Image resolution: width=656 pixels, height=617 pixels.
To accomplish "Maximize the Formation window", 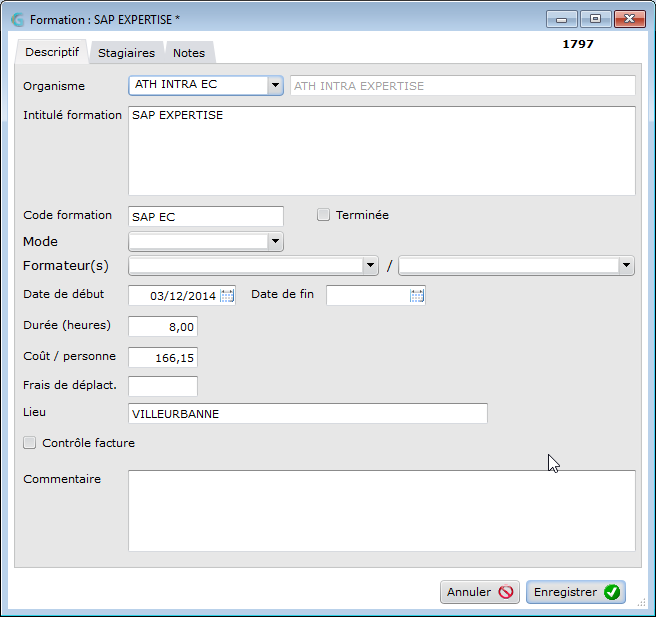I will pos(595,19).
